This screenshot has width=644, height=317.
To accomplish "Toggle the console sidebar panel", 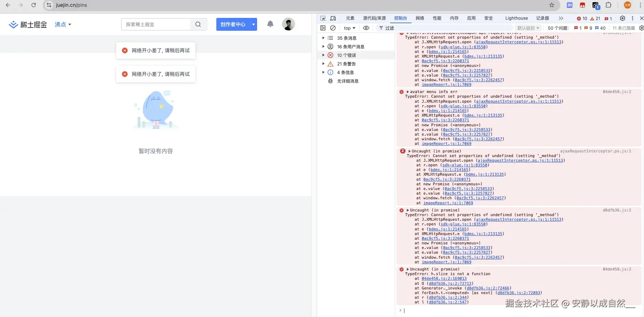I will [x=323, y=28].
